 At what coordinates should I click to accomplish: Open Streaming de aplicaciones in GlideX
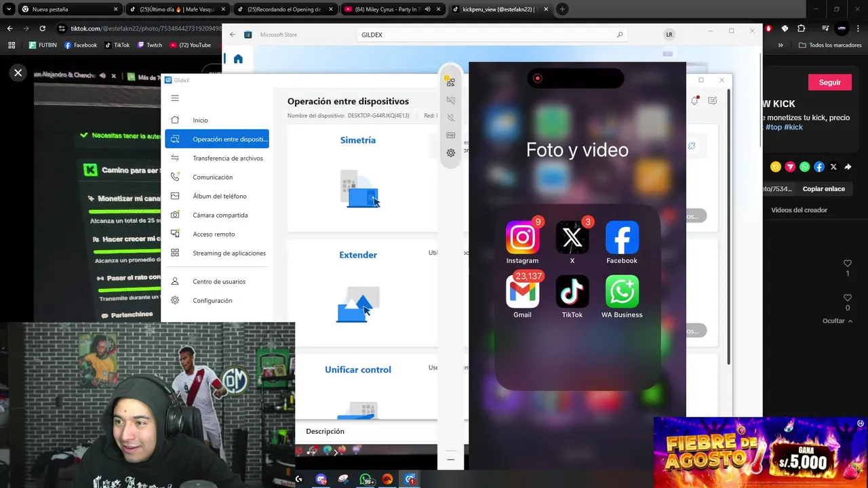coord(217,253)
